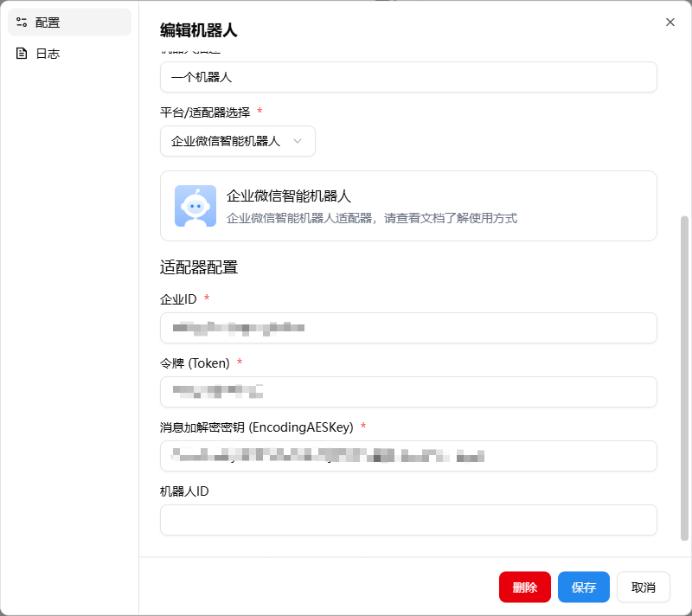Switch to the 日志 sidebar tab
The width and height of the screenshot is (692, 616).
pyautogui.click(x=70, y=54)
